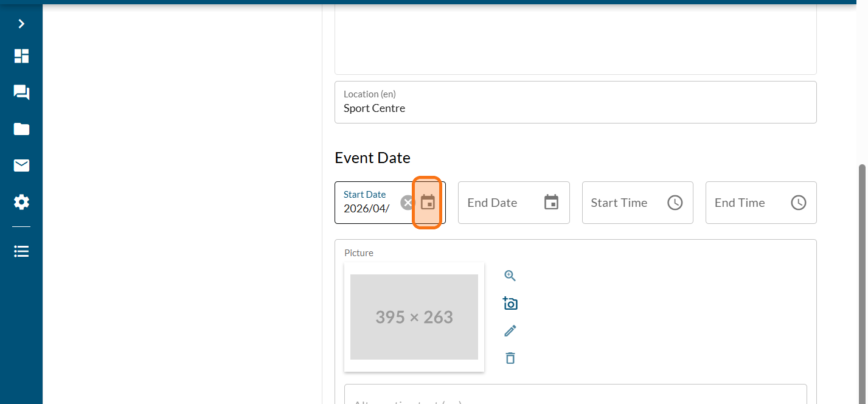Screen dimensions: 868x404
Task: Open the End Time clock picker
Action: click(798, 203)
